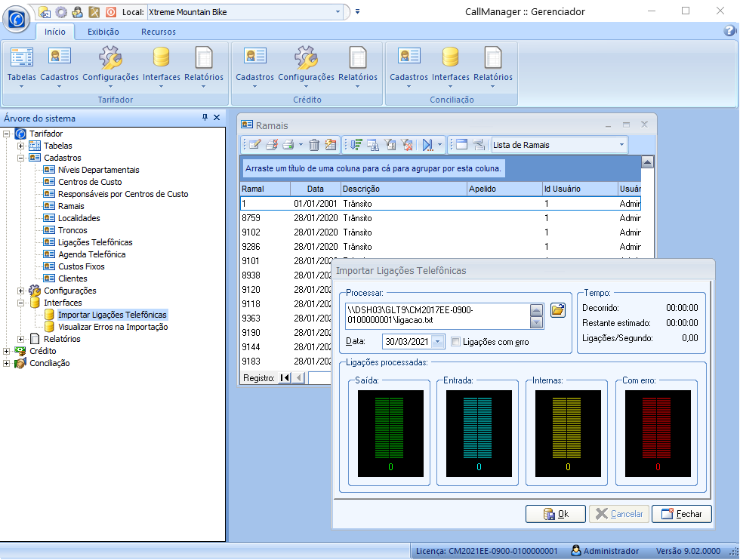Viewport: 740px width, 560px height.
Task: Click the printer icon in Ramais toolbar
Action: pyautogui.click(x=288, y=145)
